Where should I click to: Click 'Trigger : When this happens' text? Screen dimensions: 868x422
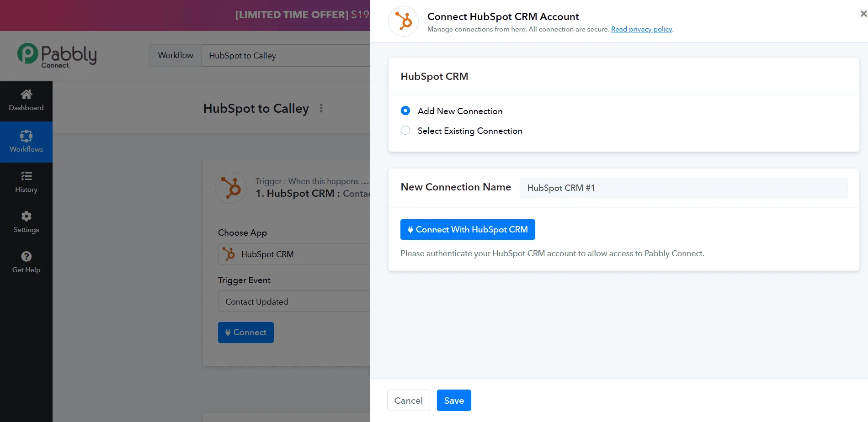(x=312, y=181)
